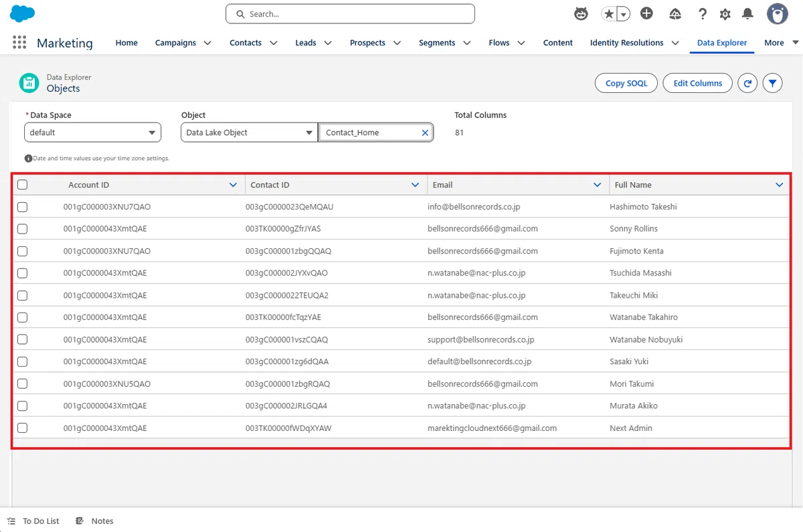Click the Salesforce cloud logo

[22, 13]
